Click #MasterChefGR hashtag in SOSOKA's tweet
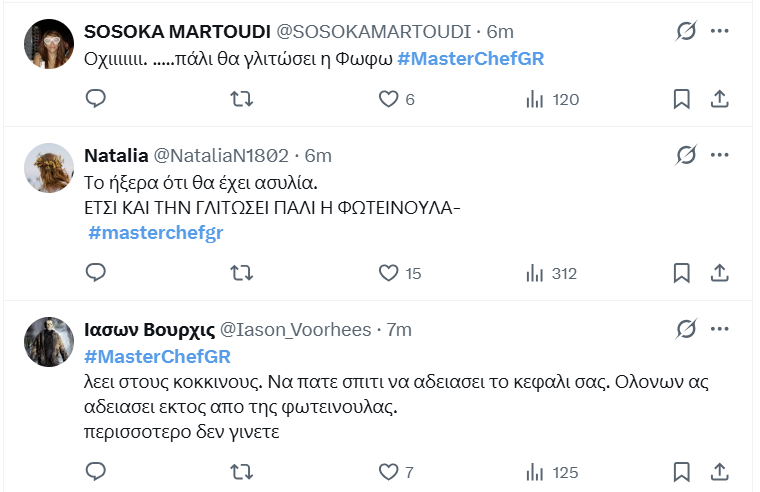Screen dimensions: 760x492 (x=470, y=59)
